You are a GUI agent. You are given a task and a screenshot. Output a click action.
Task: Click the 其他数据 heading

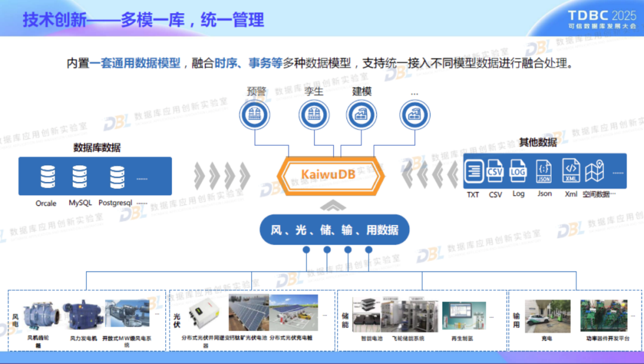[x=538, y=142]
